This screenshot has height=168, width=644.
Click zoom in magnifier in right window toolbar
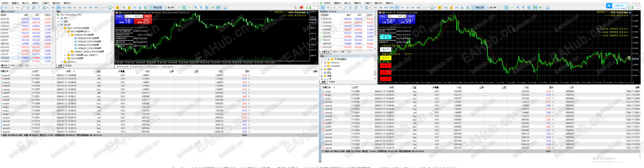pyautogui.click(x=518, y=7)
